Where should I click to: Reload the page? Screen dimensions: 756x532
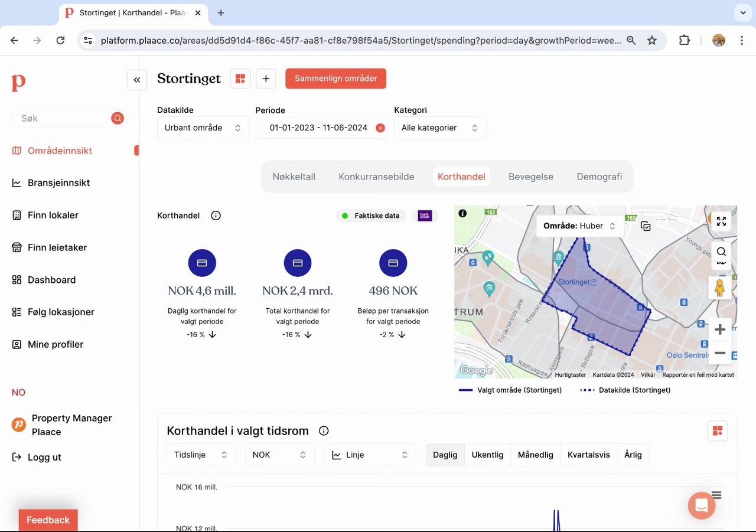click(60, 40)
